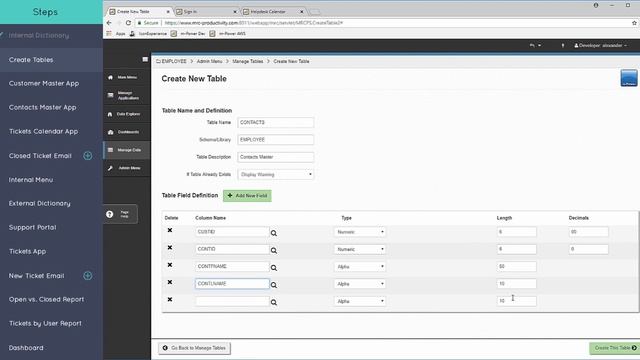
Task: Click Add New Field button
Action: 247,196
